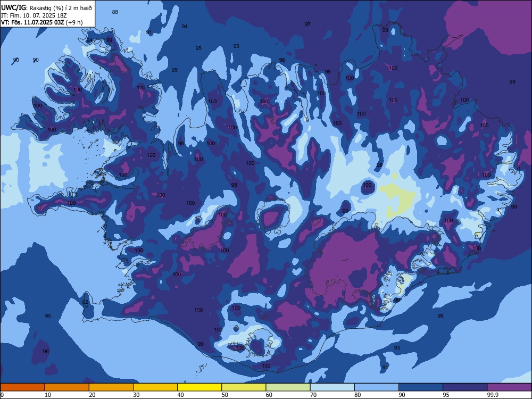Click the orange 10–20 legend swatch
This screenshot has width=532, height=399.
coord(67,387)
